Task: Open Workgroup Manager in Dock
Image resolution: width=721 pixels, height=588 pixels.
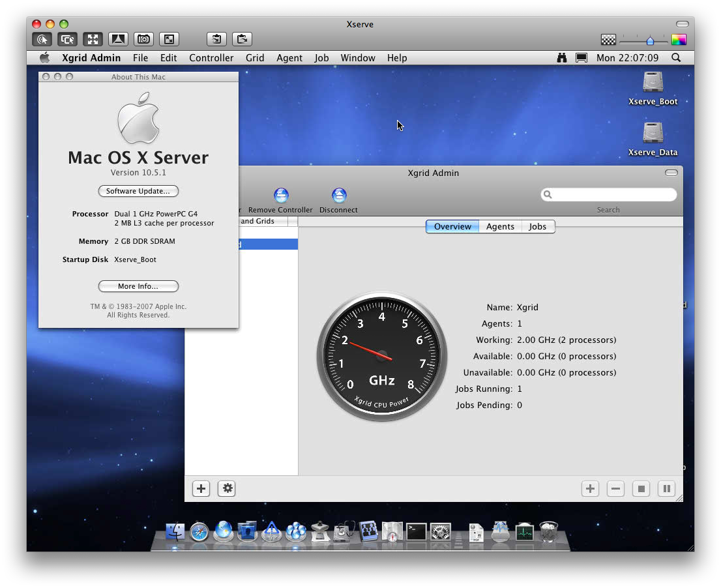Action: pos(247,532)
